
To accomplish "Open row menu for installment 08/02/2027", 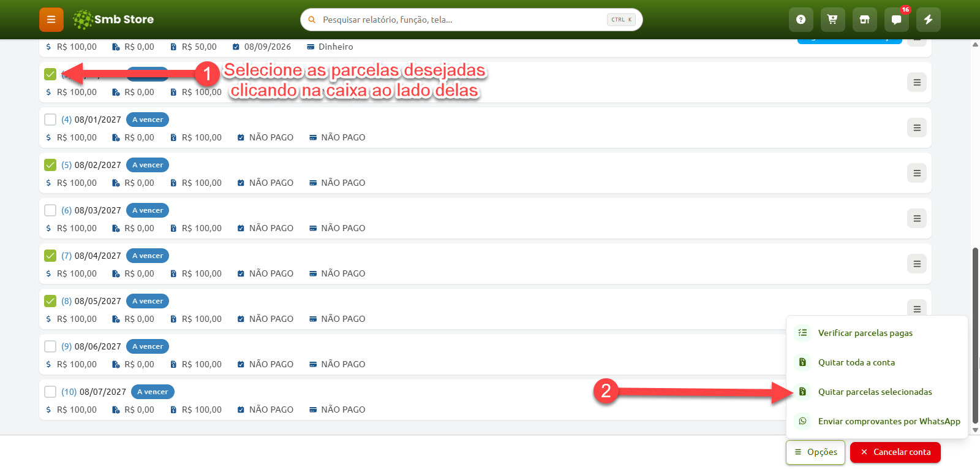I will click(917, 173).
